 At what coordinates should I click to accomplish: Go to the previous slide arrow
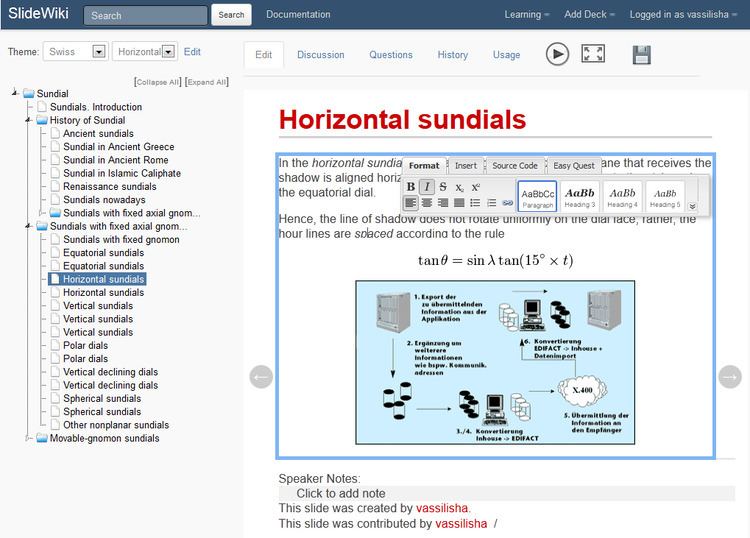261,377
